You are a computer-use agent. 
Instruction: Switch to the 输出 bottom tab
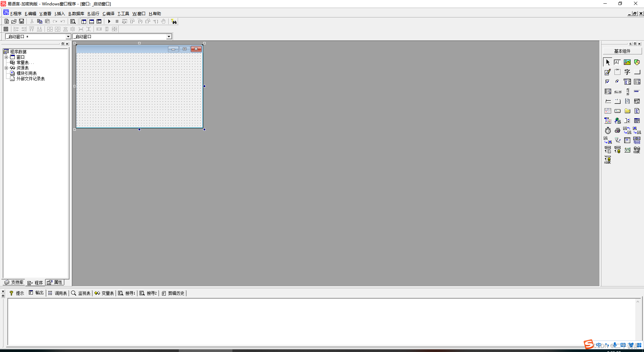(36, 293)
